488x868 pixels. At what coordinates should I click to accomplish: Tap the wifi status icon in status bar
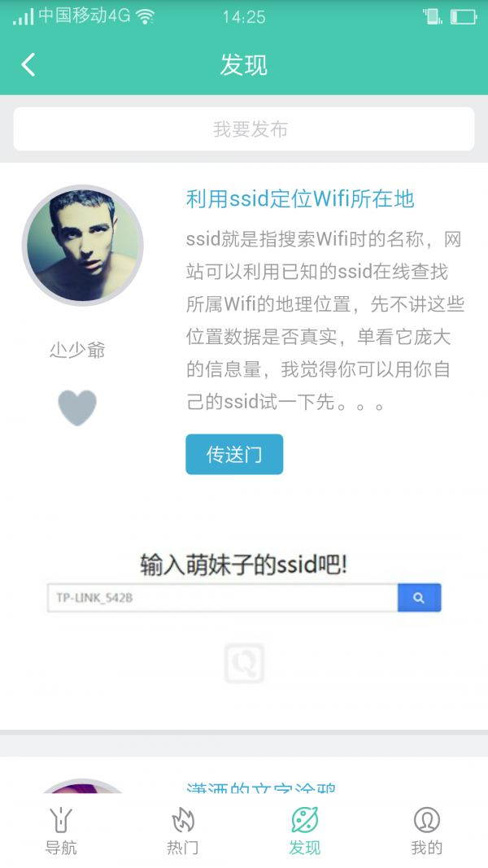(x=146, y=16)
